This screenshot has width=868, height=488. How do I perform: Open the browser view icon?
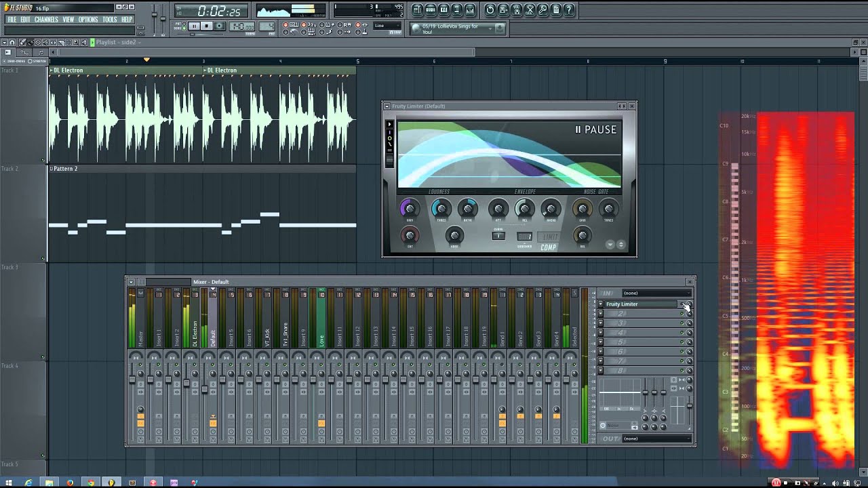pyautogui.click(x=456, y=9)
